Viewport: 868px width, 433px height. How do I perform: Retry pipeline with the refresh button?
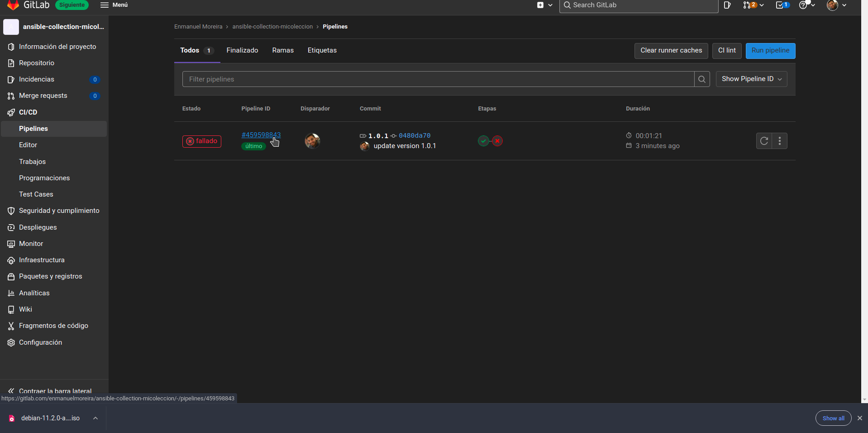click(764, 141)
